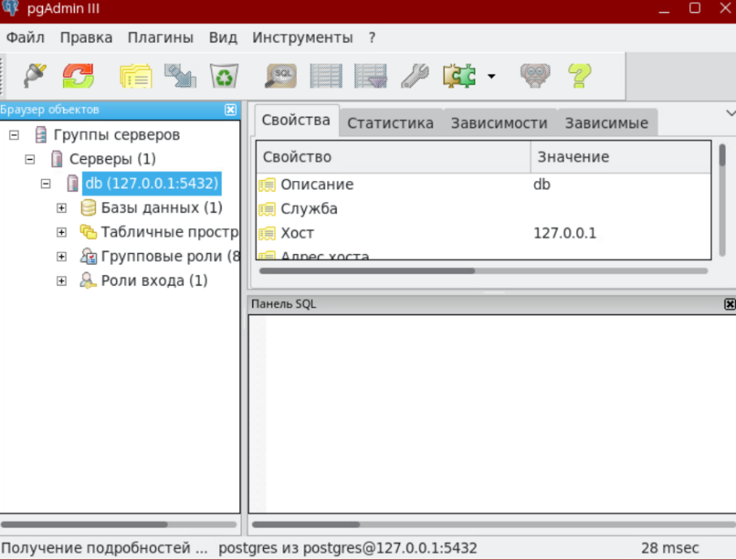
Task: Open the ? help menu
Action: [x=372, y=37]
